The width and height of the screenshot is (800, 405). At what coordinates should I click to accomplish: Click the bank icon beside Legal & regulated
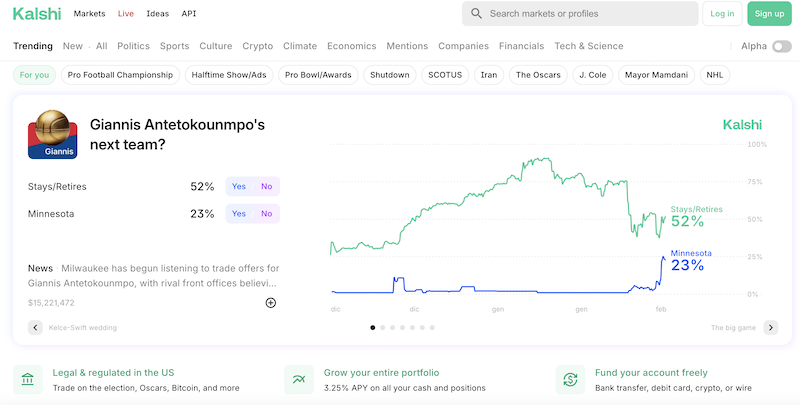(27, 379)
